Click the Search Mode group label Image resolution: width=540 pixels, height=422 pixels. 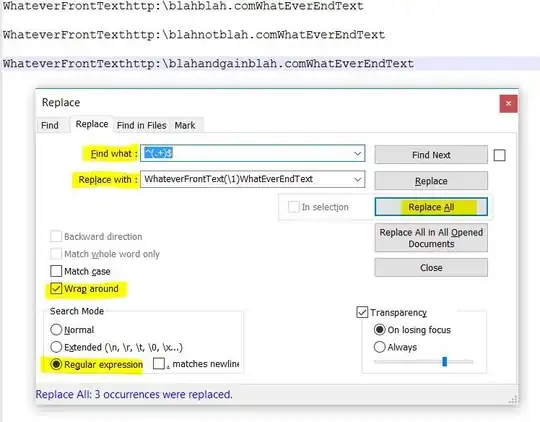[x=77, y=311]
